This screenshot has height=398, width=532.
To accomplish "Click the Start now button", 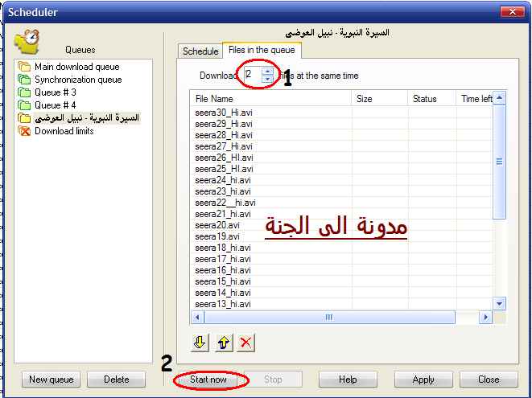I will [208, 380].
